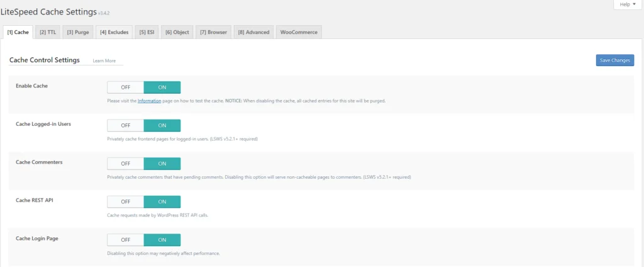Go to the [7] Browser tab

[214, 32]
